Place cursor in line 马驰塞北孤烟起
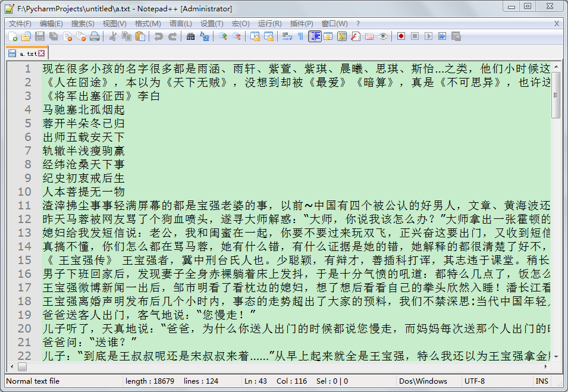 (84, 110)
